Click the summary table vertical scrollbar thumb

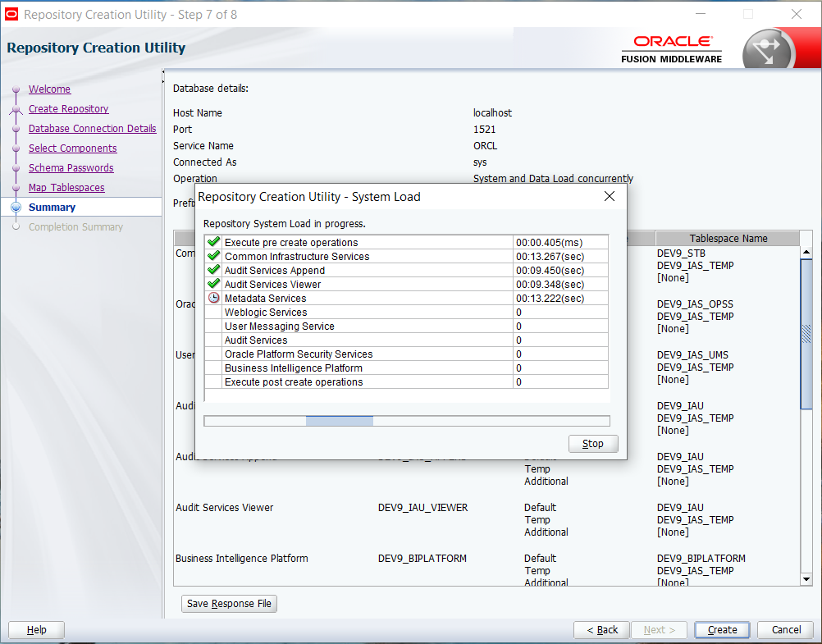(x=806, y=334)
